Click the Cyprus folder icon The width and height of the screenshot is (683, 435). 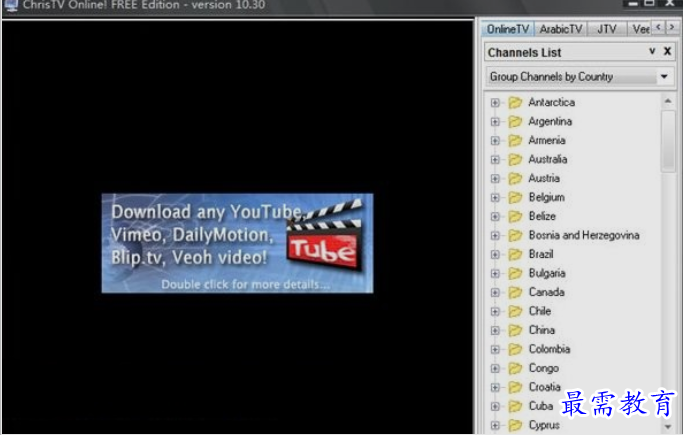[x=515, y=425]
